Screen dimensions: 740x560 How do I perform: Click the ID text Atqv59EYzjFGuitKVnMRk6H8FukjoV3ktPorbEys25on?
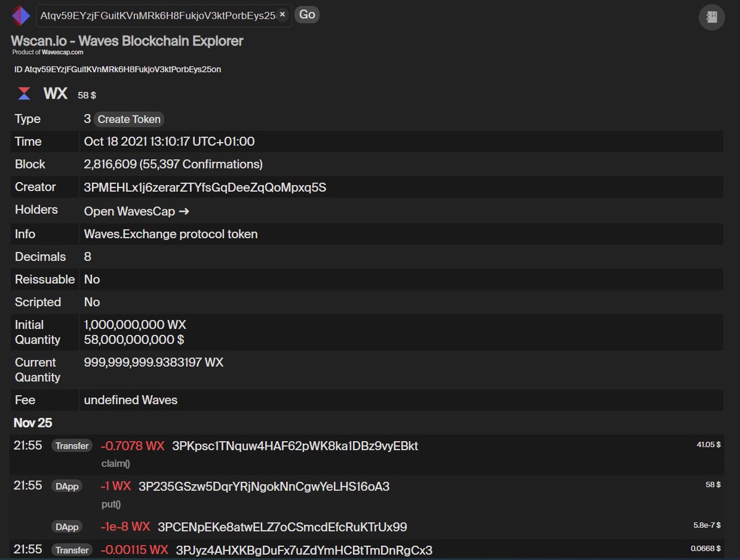tap(123, 70)
